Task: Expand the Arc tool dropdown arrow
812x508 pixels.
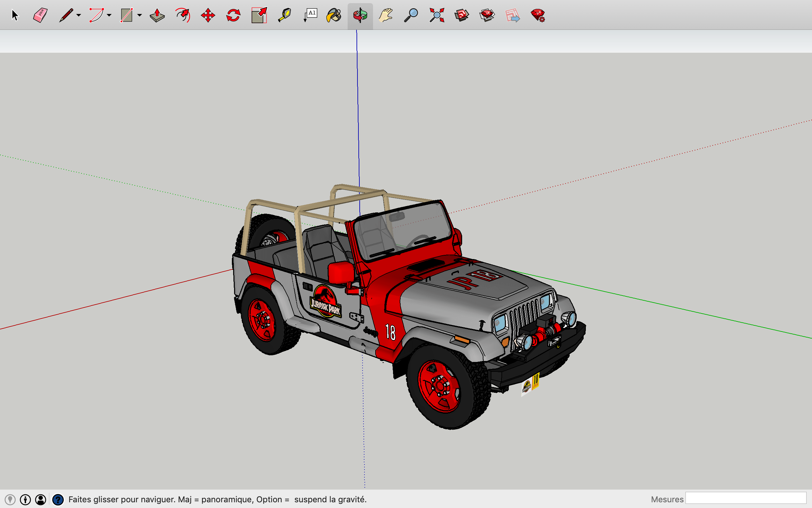Action: pyautogui.click(x=109, y=16)
